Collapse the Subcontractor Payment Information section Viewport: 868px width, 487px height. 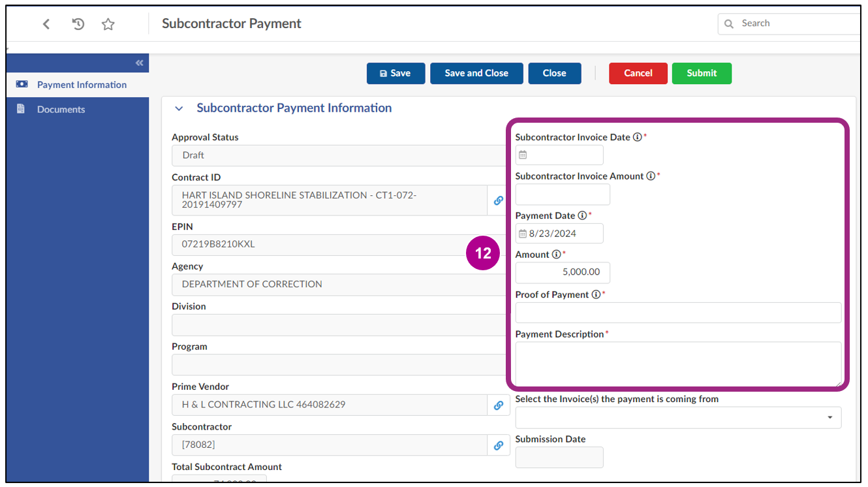click(179, 108)
